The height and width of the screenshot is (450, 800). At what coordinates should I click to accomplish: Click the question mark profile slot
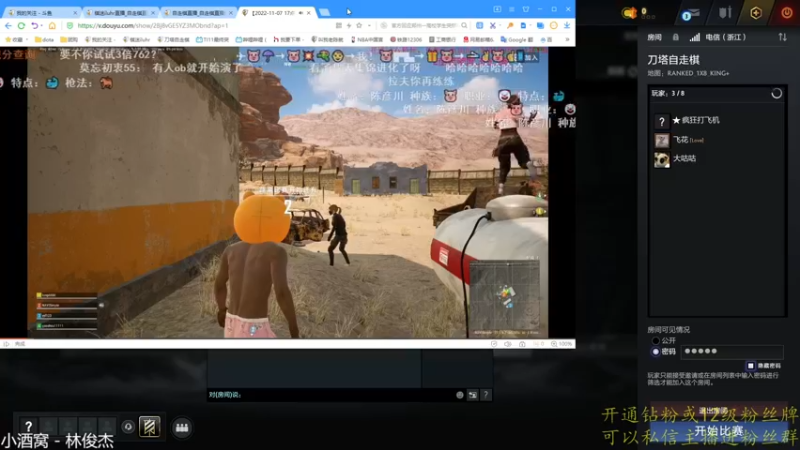pyautogui.click(x=29, y=426)
